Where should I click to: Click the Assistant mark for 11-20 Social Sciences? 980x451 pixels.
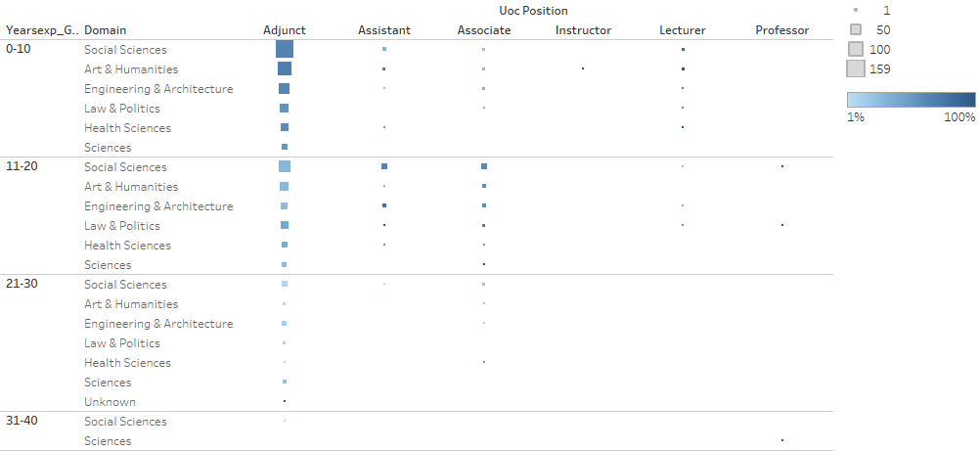(x=384, y=166)
